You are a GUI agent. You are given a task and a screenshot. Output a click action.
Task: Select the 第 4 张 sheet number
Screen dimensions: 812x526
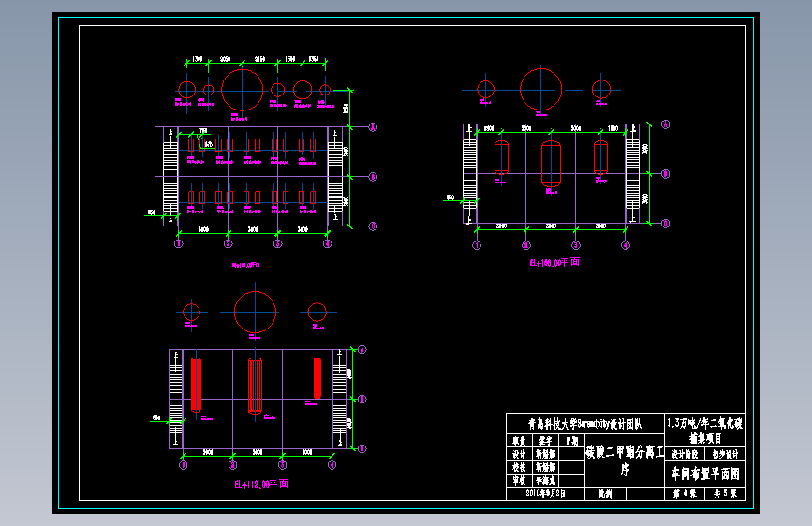[x=685, y=494]
